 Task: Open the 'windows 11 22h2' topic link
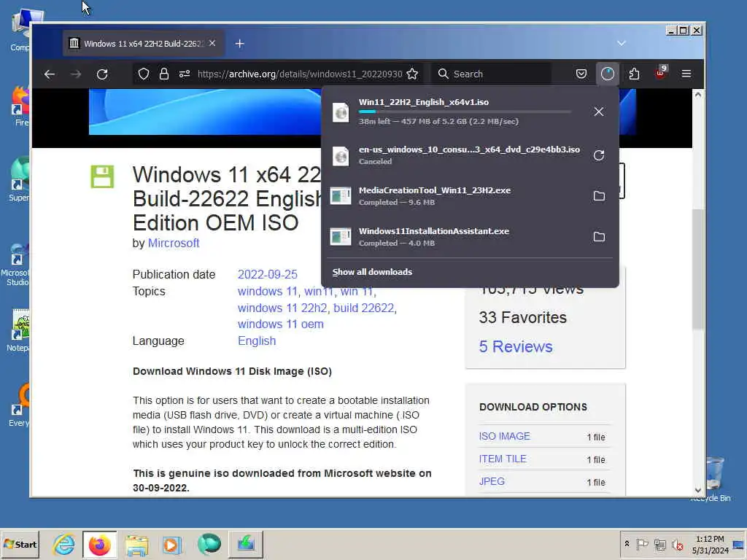[282, 308]
